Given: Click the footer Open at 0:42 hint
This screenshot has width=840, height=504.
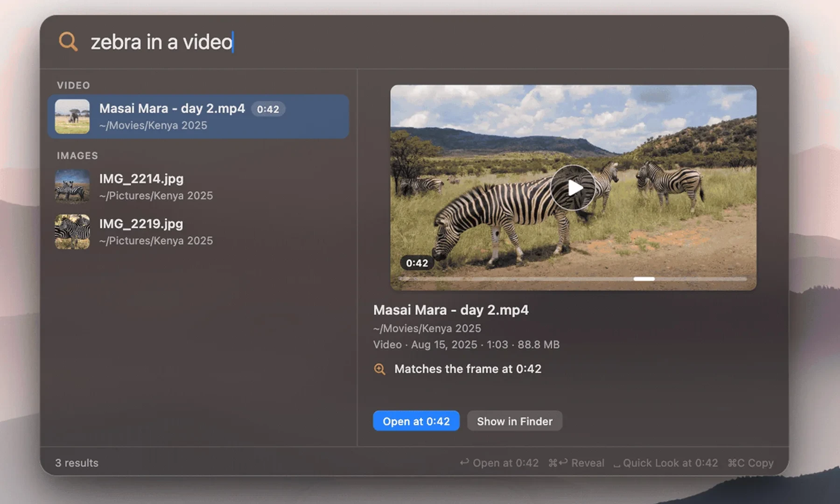Looking at the screenshot, I should coord(499,463).
